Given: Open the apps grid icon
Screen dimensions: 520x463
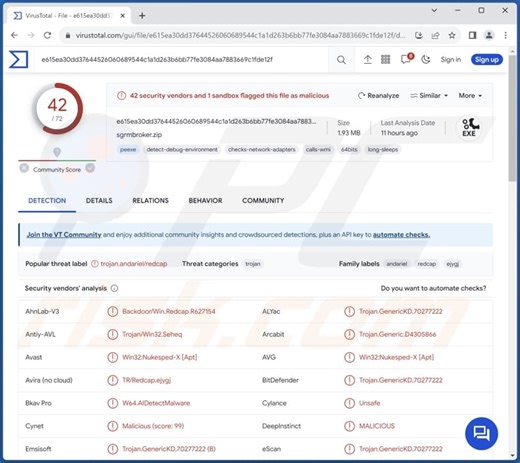Looking at the screenshot, I should [x=385, y=60].
